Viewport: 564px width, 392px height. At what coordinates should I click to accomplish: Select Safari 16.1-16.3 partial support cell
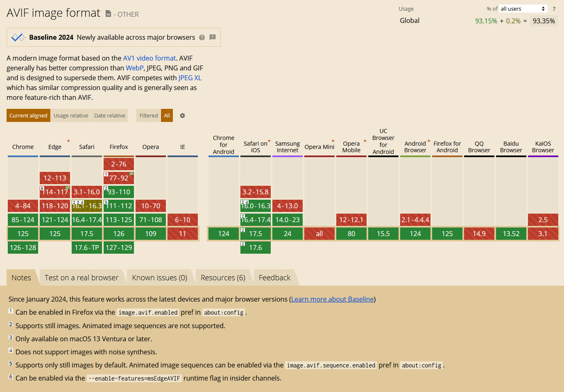tap(87, 206)
